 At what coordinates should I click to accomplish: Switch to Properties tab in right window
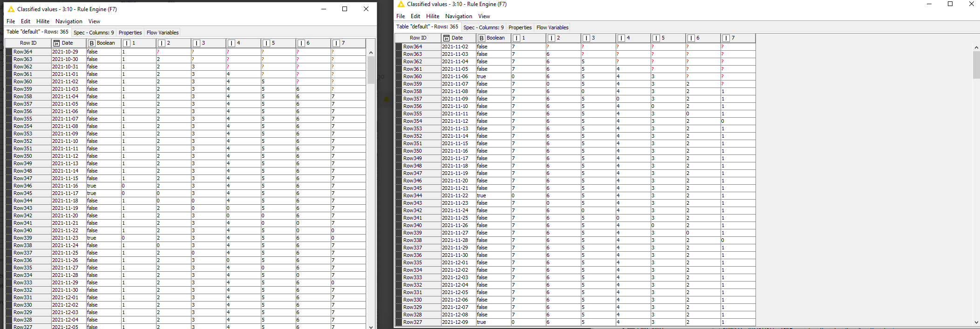click(x=520, y=27)
